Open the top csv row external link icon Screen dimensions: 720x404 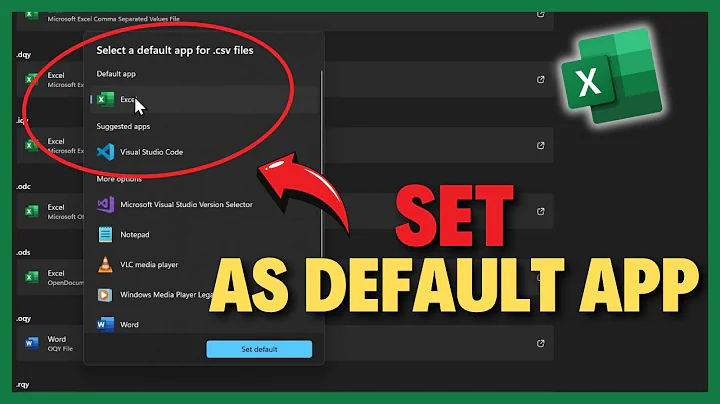coord(540,14)
